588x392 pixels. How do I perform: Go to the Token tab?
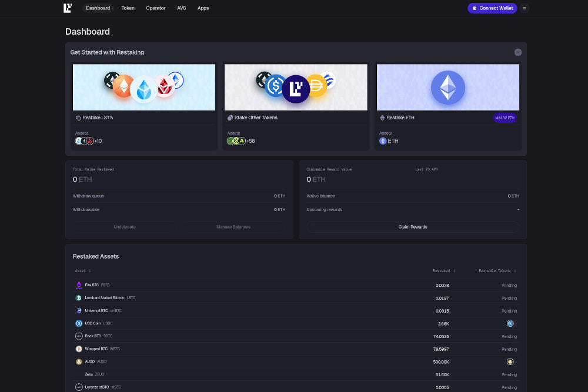click(x=128, y=8)
